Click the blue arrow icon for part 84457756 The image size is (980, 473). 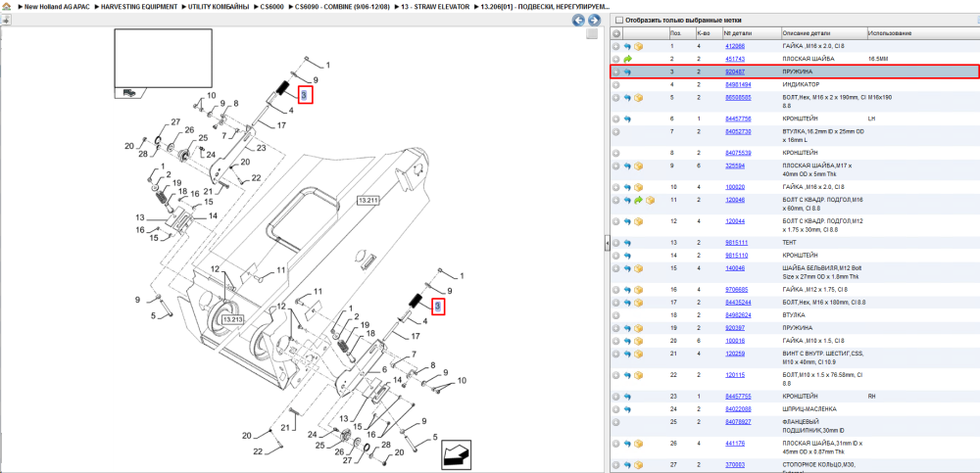pos(627,118)
